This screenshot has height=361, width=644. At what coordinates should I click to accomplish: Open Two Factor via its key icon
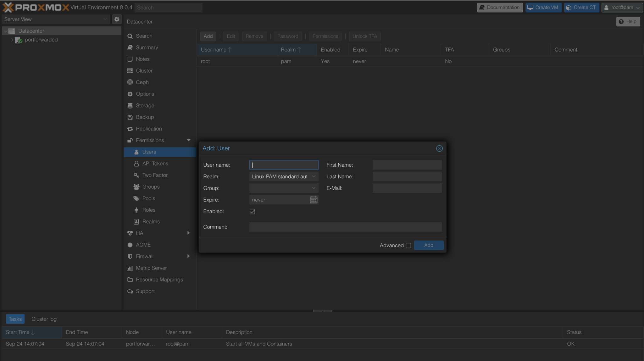[136, 175]
